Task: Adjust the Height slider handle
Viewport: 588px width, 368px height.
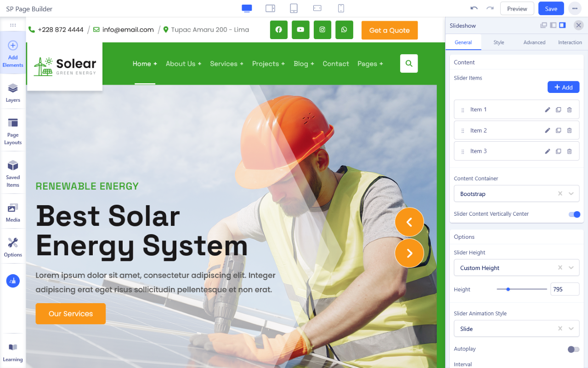Action: point(508,289)
